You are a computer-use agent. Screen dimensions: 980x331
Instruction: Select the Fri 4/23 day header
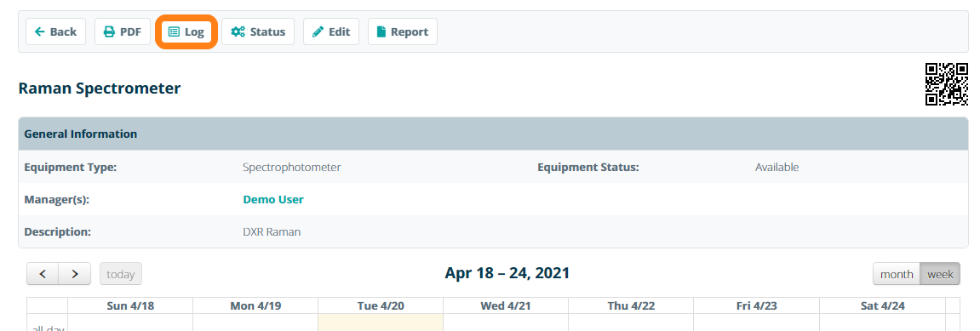click(756, 305)
